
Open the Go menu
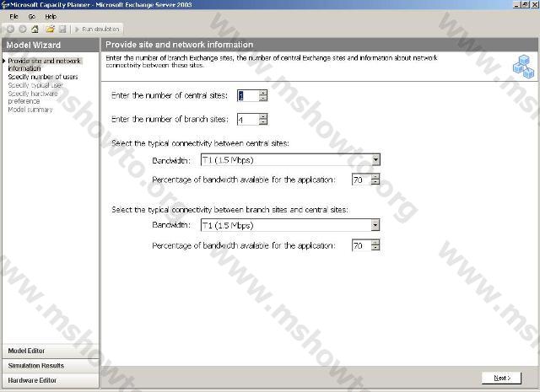click(32, 17)
